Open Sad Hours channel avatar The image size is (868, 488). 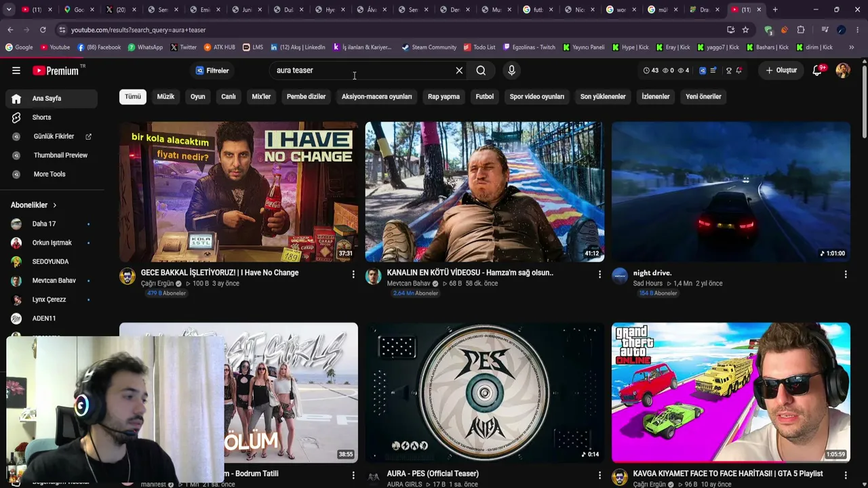[620, 276]
